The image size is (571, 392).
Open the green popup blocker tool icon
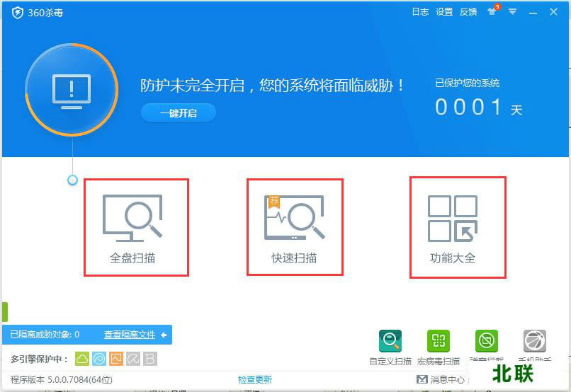point(487,341)
